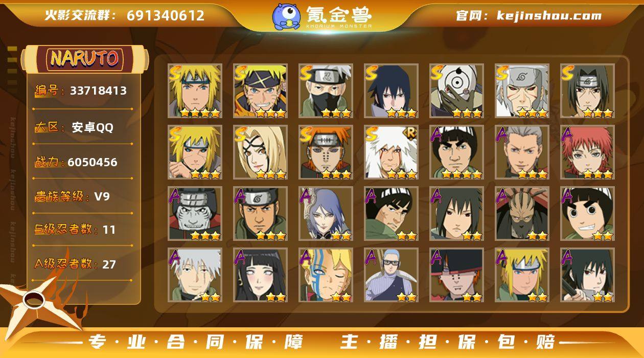Select blue-faced Kisame A-rank portrait
644x358 pixels.
195,213
